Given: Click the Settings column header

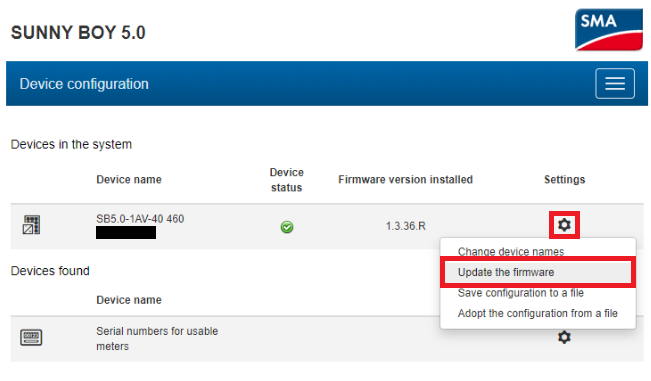Looking at the screenshot, I should 564,179.
